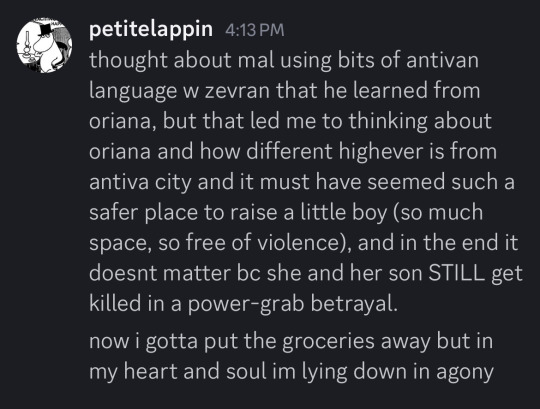Open petitelappin's profile avatar
Screen dimensions: 540x409
[44, 45]
